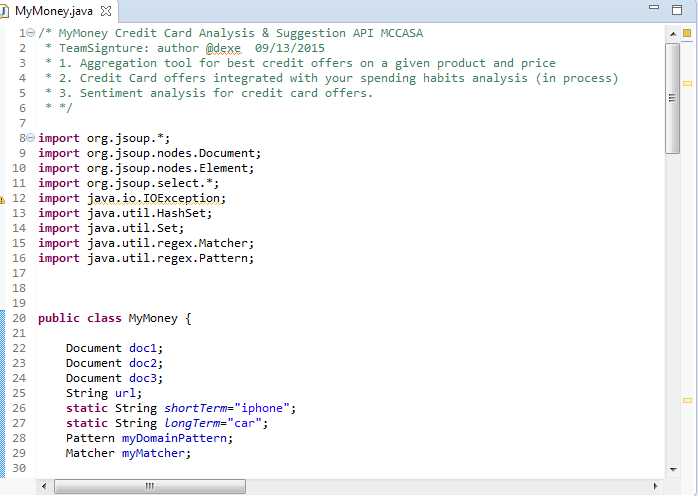Viewport: 698px width, 496px height.
Task: Collapse the header comment fold at line 1
Action: (x=31, y=33)
